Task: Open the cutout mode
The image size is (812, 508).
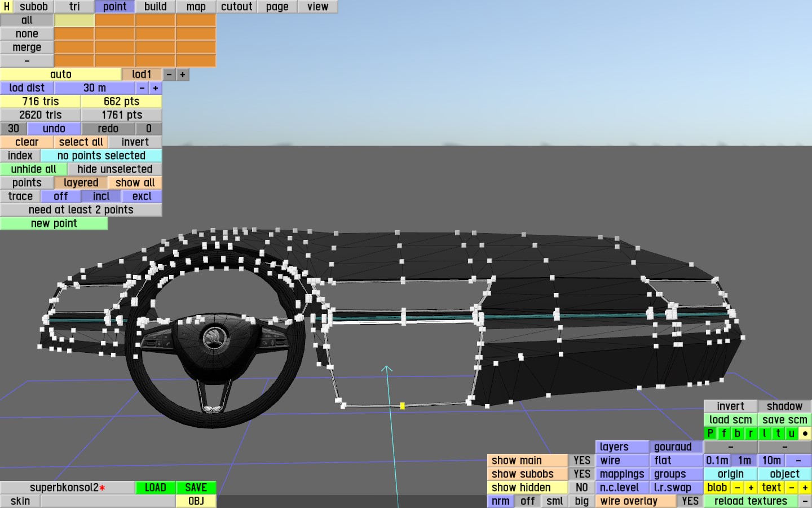Action: pos(237,7)
